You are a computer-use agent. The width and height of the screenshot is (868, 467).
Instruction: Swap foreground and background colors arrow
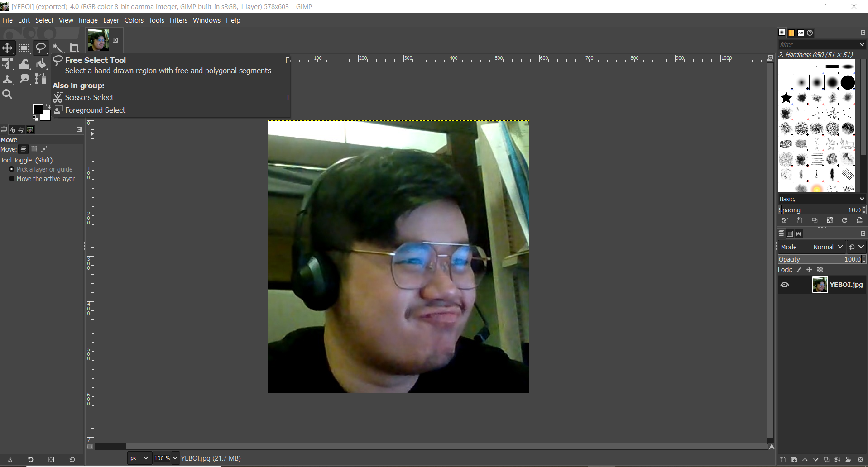(x=48, y=106)
